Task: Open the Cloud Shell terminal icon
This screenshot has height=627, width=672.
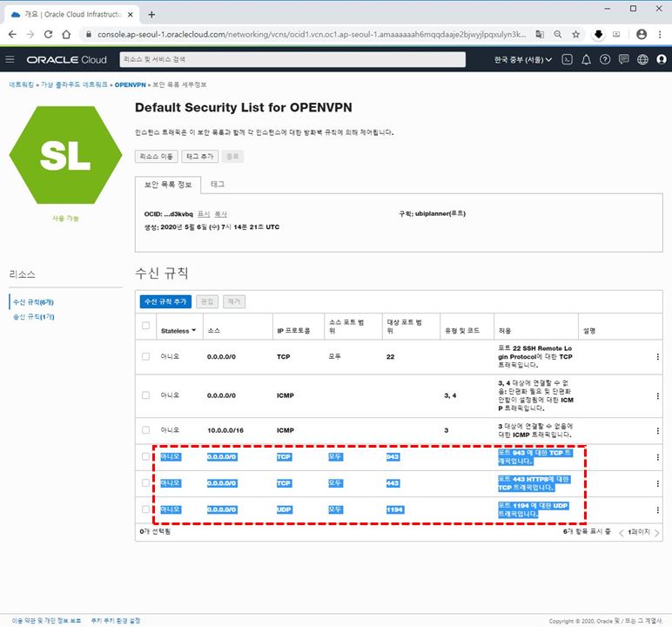Action: pos(567,59)
